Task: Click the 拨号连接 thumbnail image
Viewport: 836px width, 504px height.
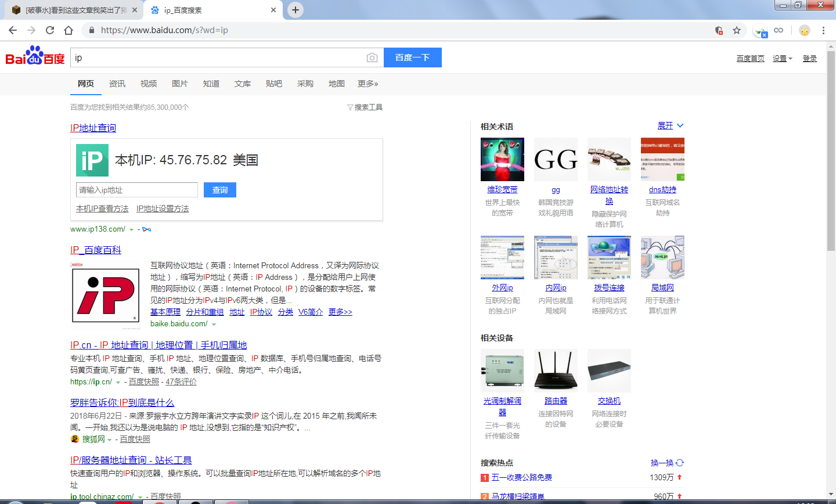Action: 609,257
